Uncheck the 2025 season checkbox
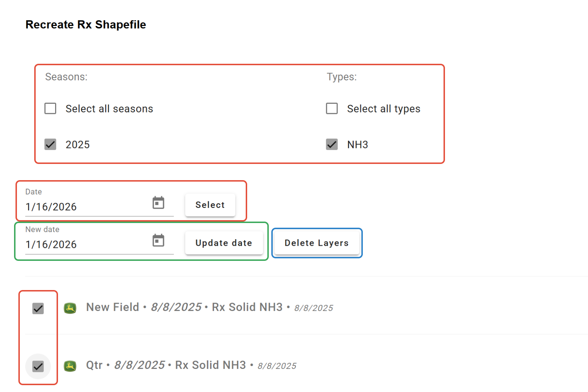 [x=50, y=144]
